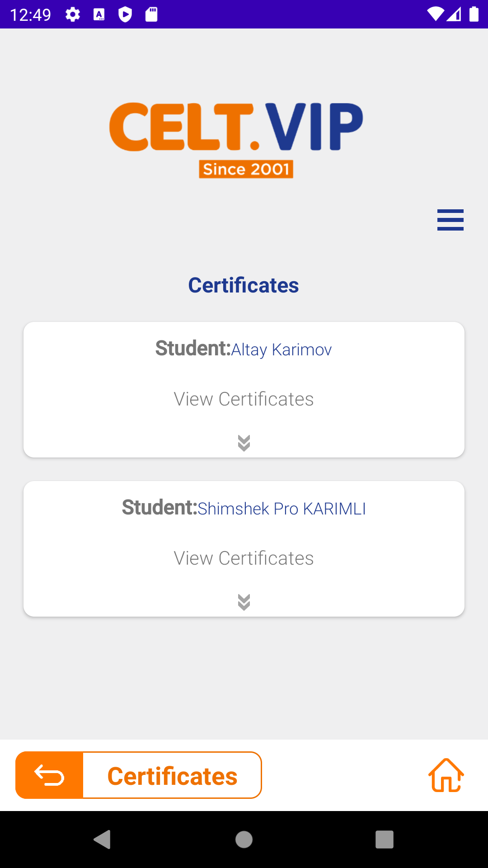Tap the battery status icon
Viewport: 488px width, 868px height.
point(474,14)
